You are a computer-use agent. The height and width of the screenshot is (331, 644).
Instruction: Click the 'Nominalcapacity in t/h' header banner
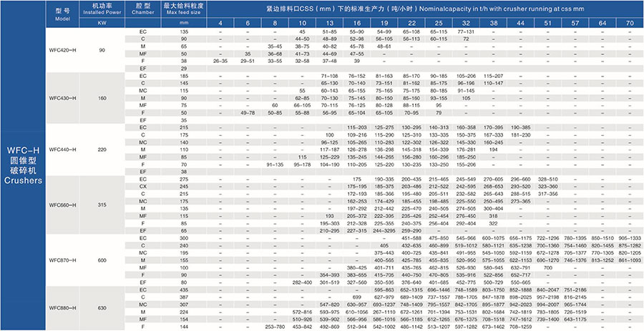pyautogui.click(x=425, y=9)
